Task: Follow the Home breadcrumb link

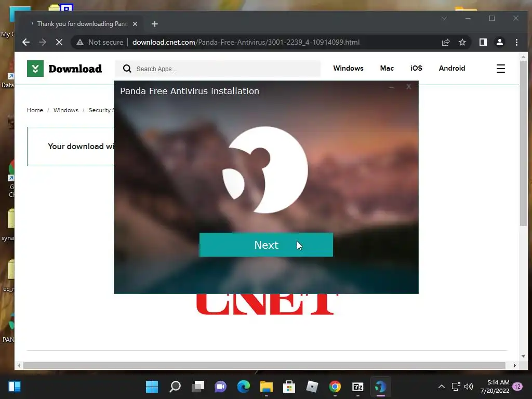Action: coord(35,110)
